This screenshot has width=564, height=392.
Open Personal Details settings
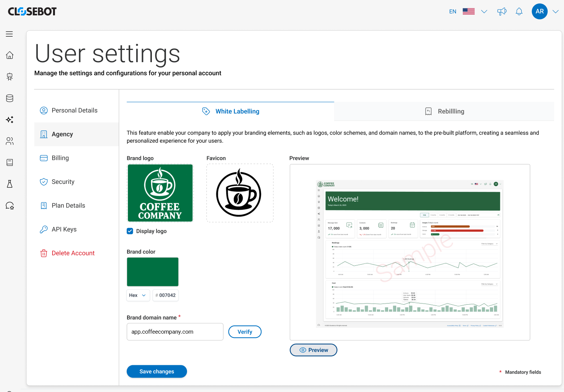pyautogui.click(x=76, y=111)
